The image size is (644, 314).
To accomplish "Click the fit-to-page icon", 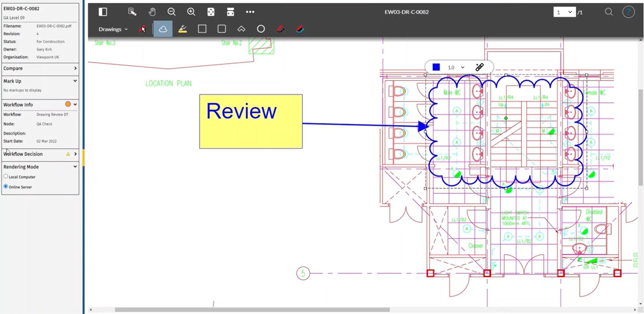I will (211, 12).
